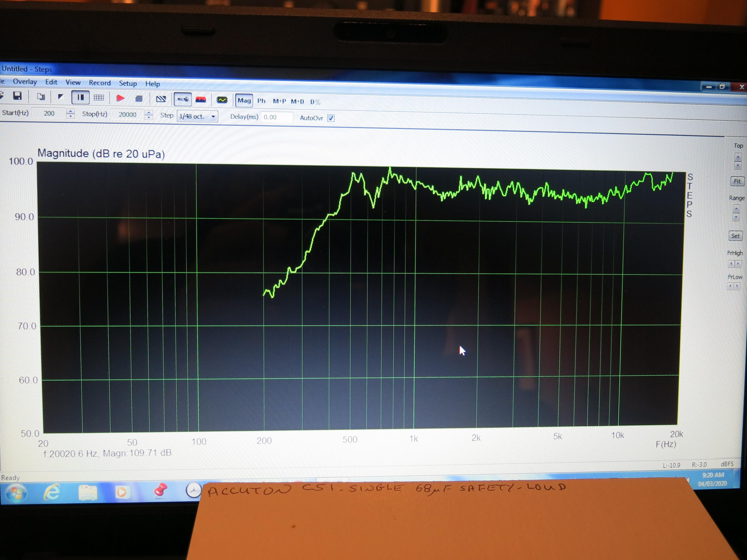
Task: Click the clock-face app on taskbar
Action: [194, 490]
